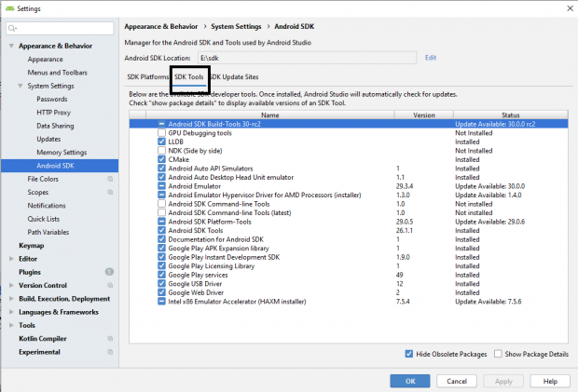
Task: Select HTTP Proxy settings
Action: [x=53, y=113]
